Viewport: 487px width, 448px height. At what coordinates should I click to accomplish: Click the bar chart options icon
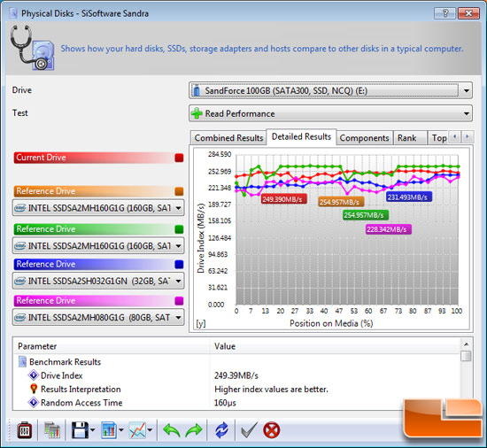tap(109, 430)
